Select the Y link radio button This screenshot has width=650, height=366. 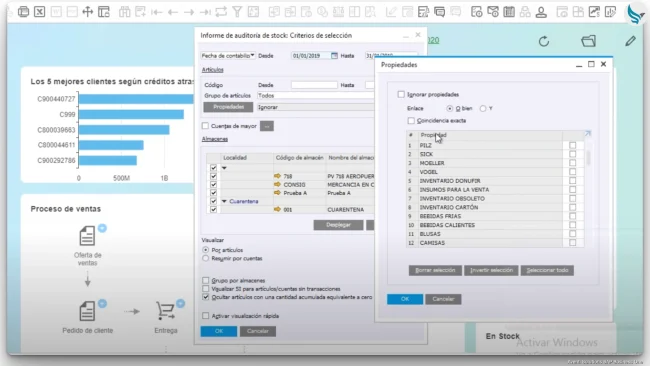coord(483,109)
